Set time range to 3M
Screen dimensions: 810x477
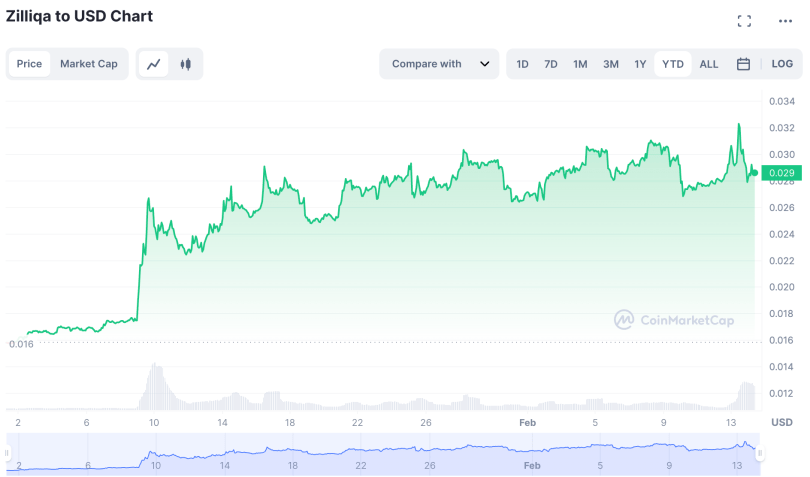pos(611,64)
